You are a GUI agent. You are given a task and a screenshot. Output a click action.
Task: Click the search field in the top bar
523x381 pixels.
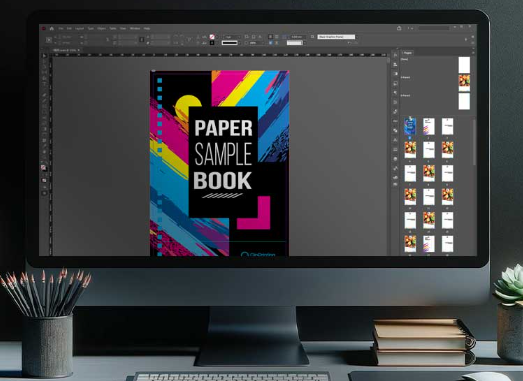click(x=434, y=28)
